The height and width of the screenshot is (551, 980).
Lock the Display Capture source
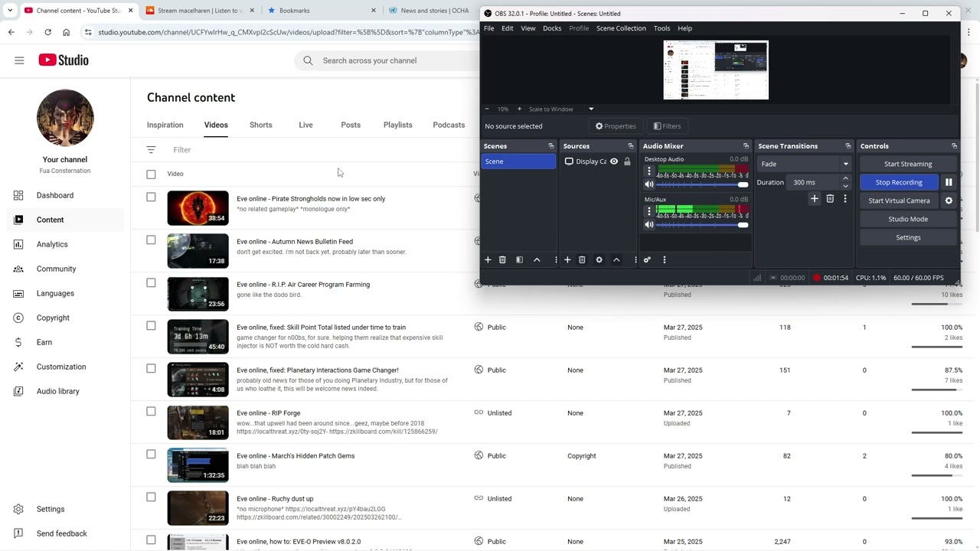click(x=627, y=161)
